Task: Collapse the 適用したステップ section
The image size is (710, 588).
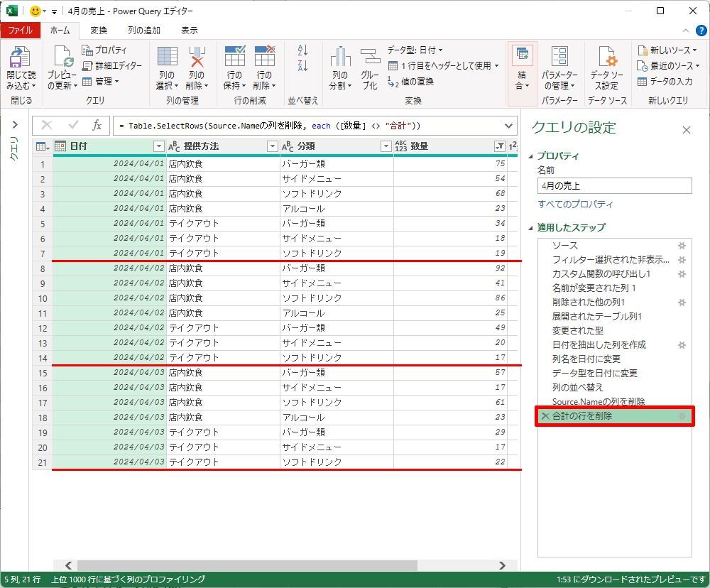Action: click(x=532, y=228)
